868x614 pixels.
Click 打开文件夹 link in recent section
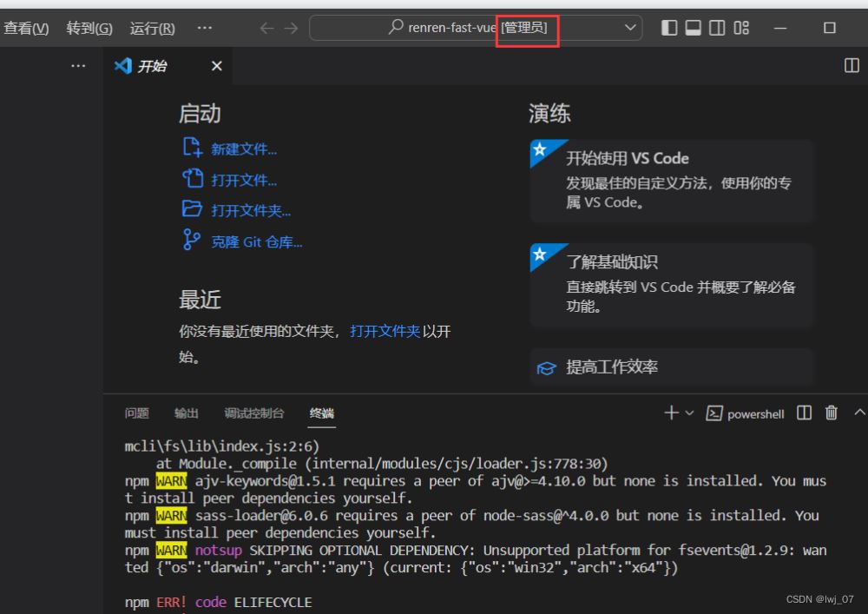point(385,331)
